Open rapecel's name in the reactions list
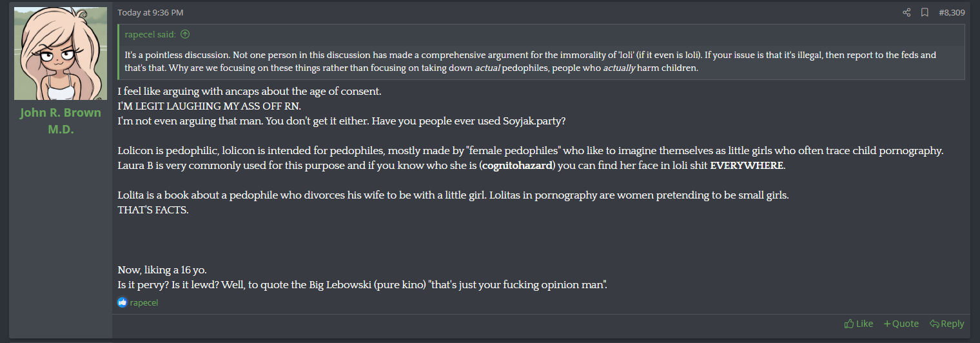 pos(144,302)
